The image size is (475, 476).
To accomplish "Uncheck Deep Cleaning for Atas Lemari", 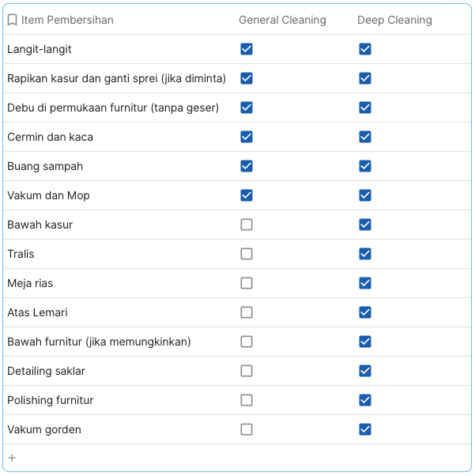I will tap(365, 312).
